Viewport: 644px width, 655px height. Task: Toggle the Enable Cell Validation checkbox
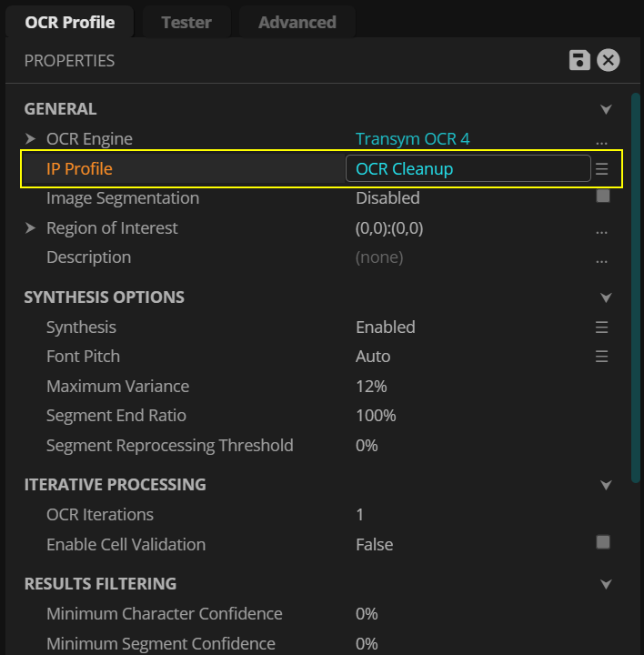point(602,542)
